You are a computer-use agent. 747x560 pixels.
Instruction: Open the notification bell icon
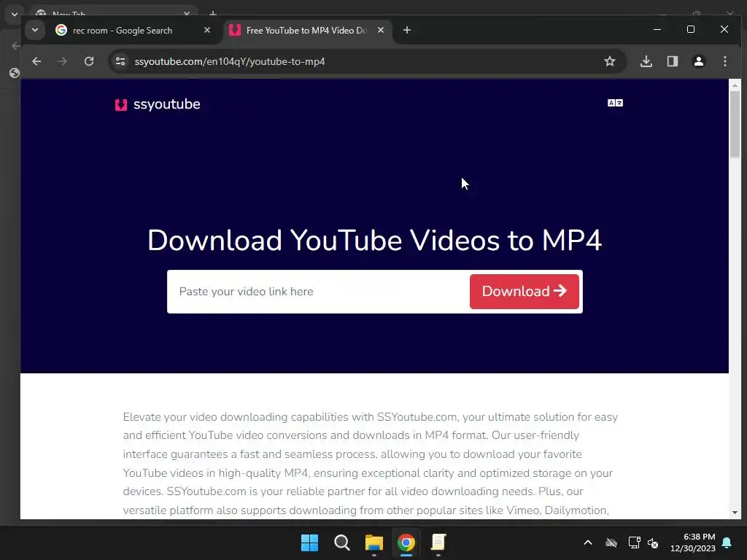click(x=727, y=542)
